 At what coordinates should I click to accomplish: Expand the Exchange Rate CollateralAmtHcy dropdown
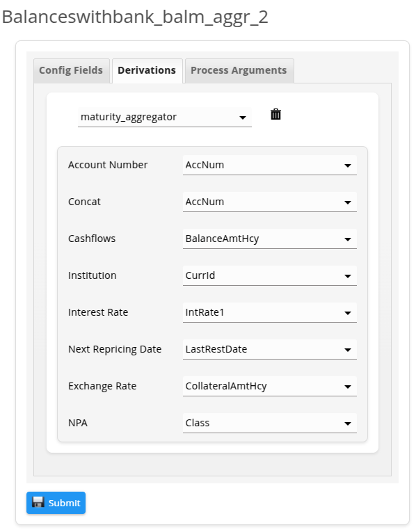click(x=269, y=386)
